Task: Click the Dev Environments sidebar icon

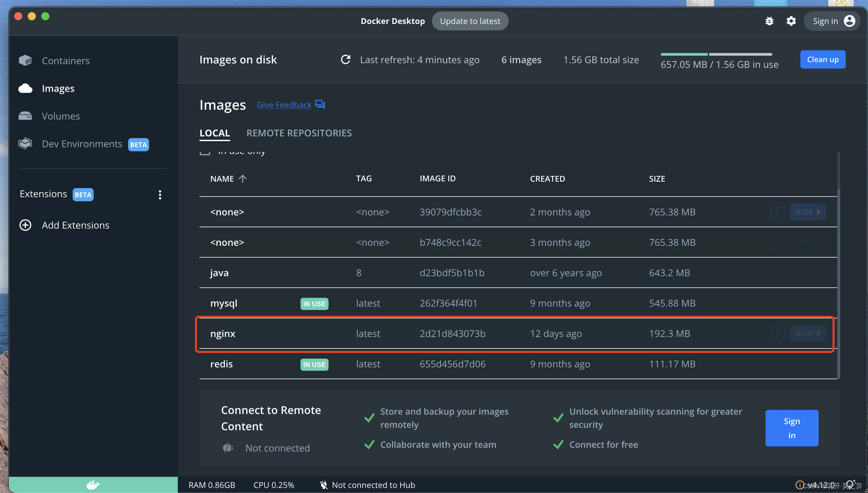Action: point(25,144)
